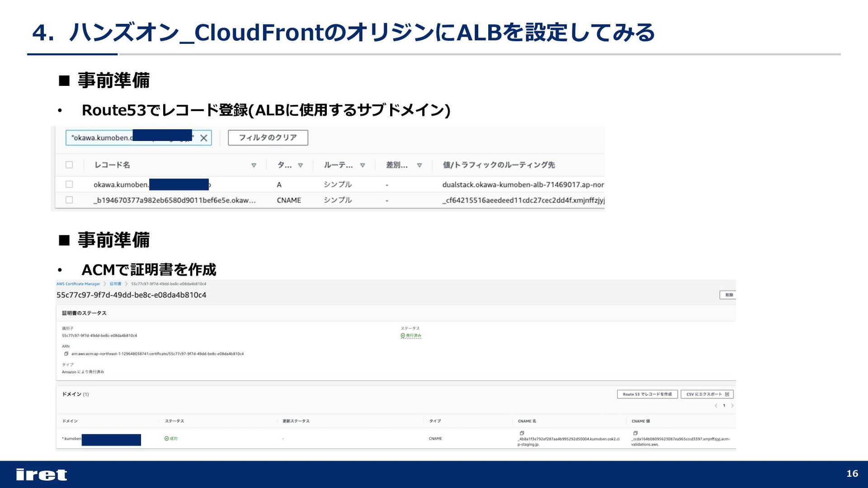The height and width of the screenshot is (488, 868).
Task: Copy the CNAME 名 value with its copy icon
Action: tap(522, 433)
